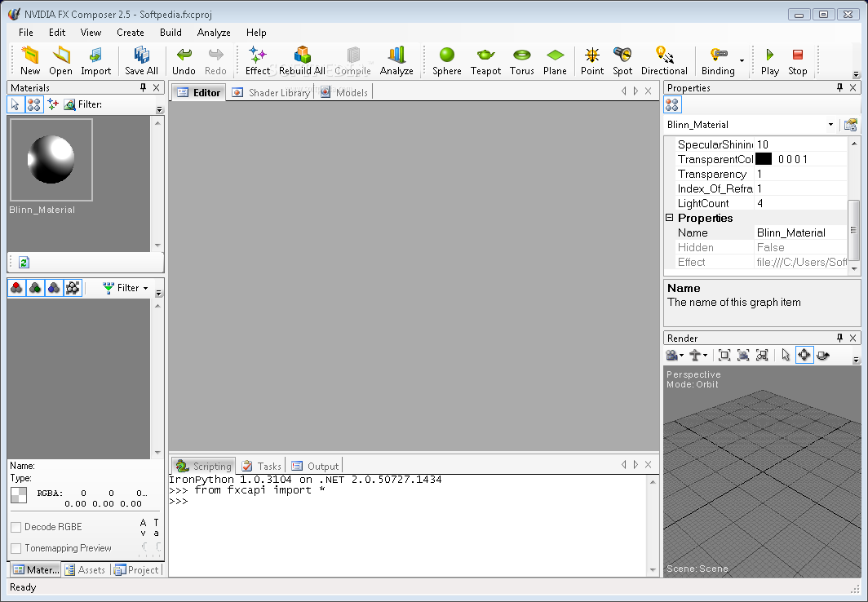This screenshot has height=602, width=868.
Task: Switch to the Project panel tab
Action: pos(137,570)
